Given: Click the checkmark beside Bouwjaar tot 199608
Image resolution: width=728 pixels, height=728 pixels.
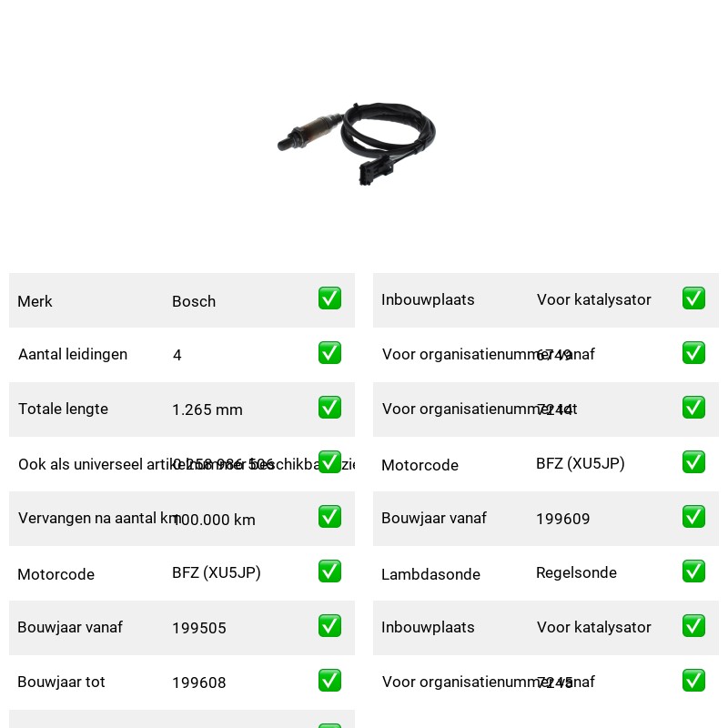Looking at the screenshot, I should point(329,681).
